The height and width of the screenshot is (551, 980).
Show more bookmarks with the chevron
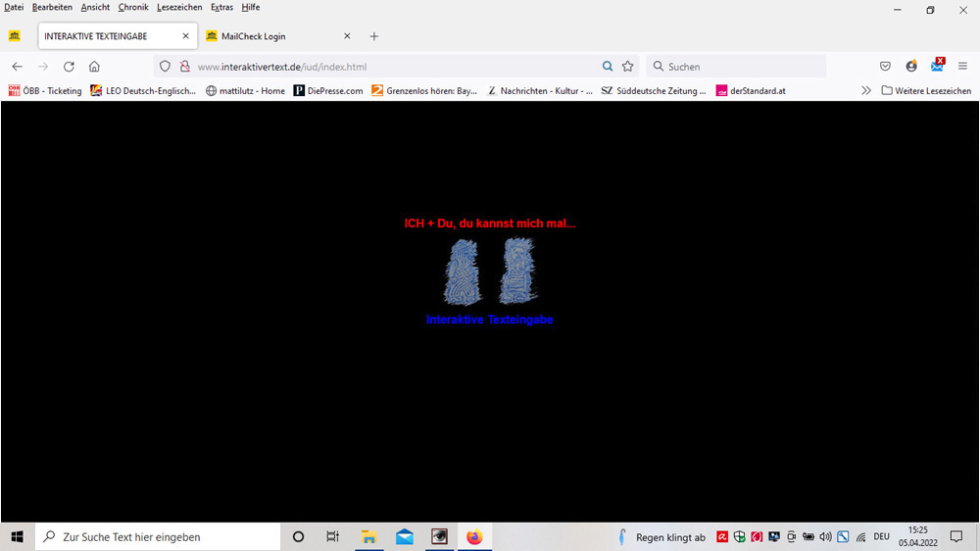pos(866,91)
